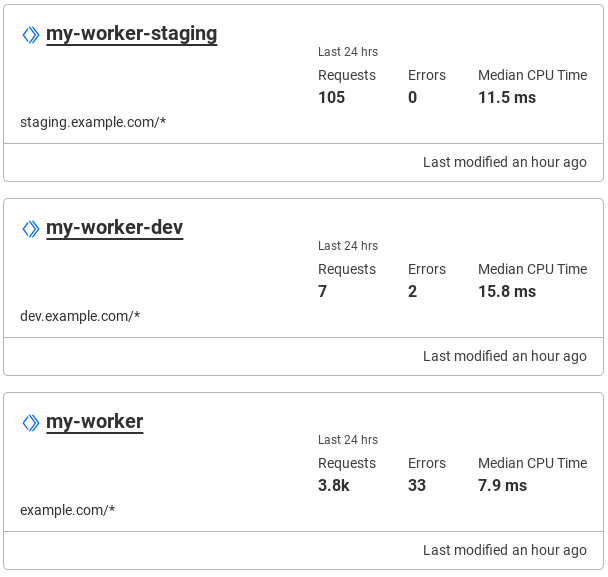Click the 15.8 ms median CPU time
This screenshot has width=608, height=577.
507,291
